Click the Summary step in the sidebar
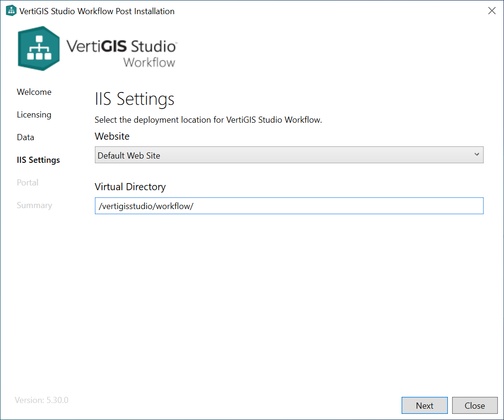504x420 pixels. [34, 205]
